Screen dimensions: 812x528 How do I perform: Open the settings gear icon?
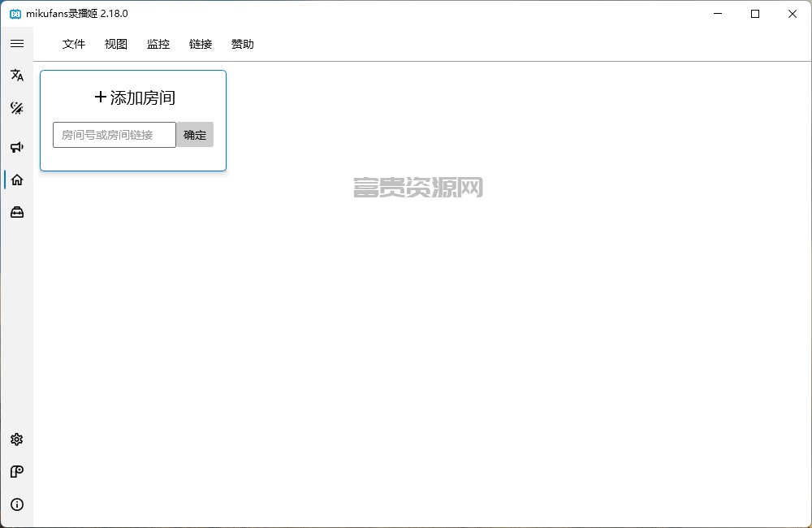pyautogui.click(x=17, y=439)
